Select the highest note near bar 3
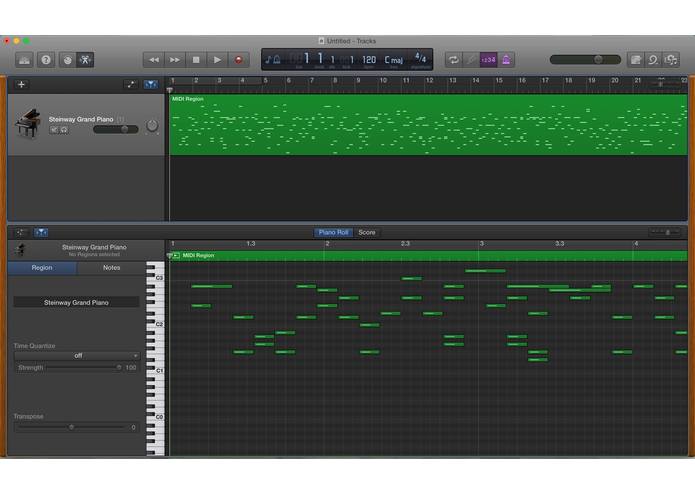The image size is (695, 494). coord(485,271)
